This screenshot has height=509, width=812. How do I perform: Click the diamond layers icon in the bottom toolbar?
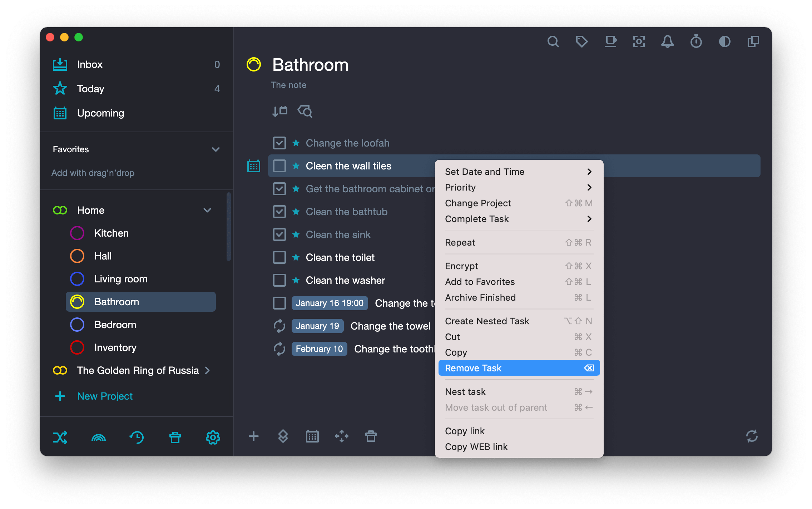[x=283, y=436]
